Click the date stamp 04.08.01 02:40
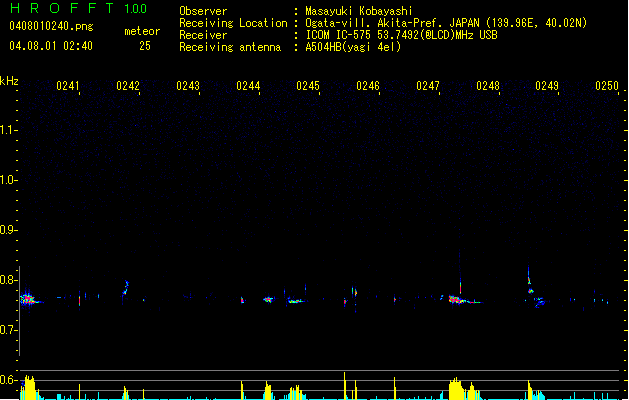Viewport: 629px width, 400px height. point(51,46)
